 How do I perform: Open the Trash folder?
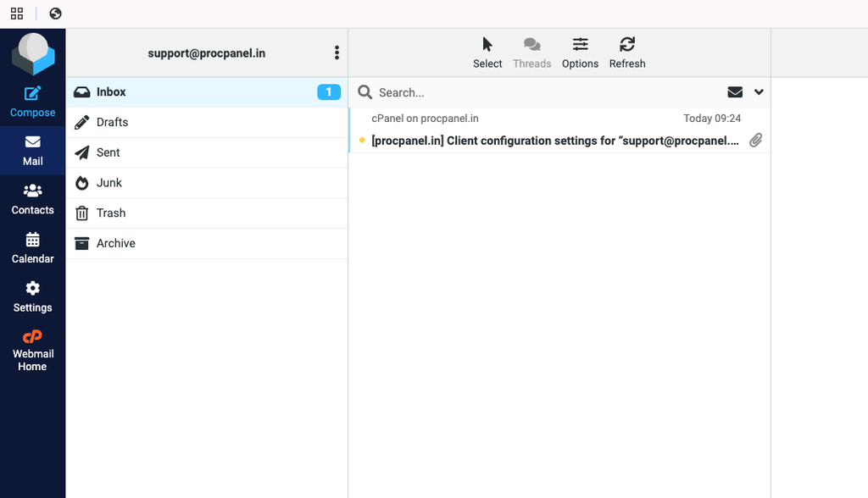coord(207,213)
